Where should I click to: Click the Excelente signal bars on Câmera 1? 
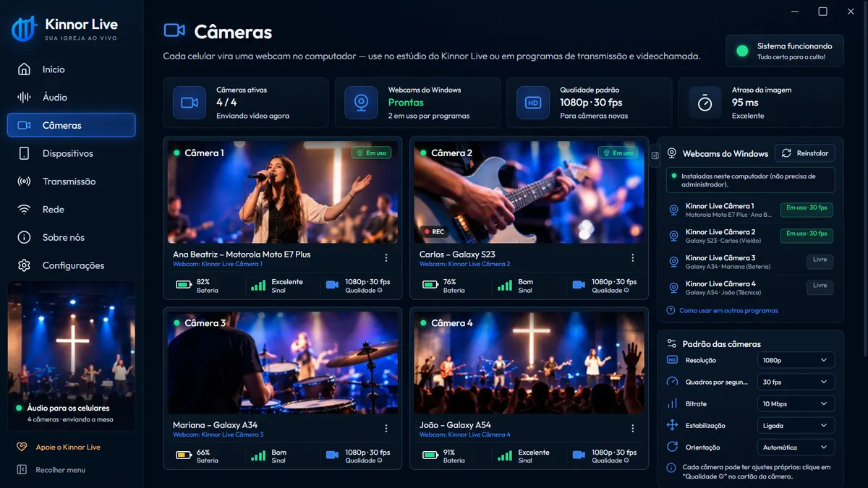258,286
